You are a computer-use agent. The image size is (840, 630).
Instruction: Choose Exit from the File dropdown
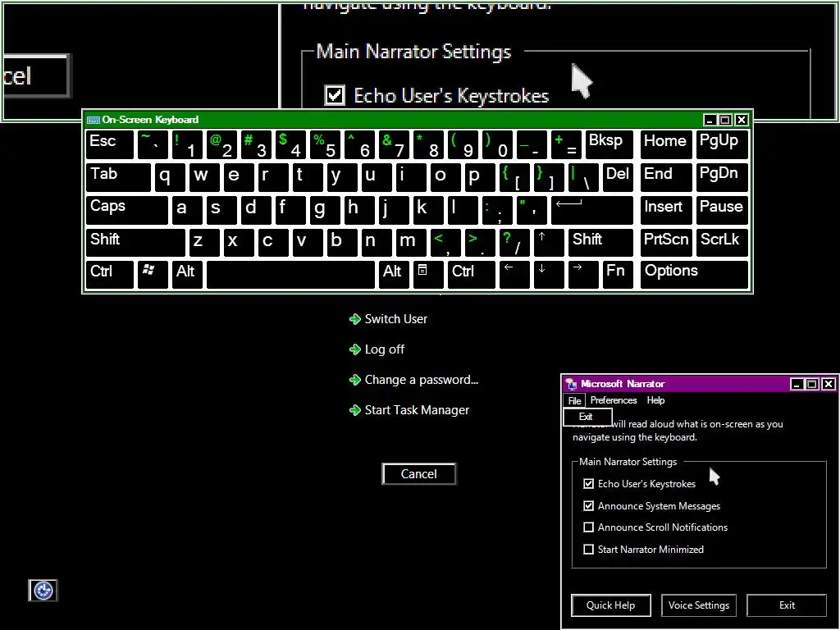[587, 417]
